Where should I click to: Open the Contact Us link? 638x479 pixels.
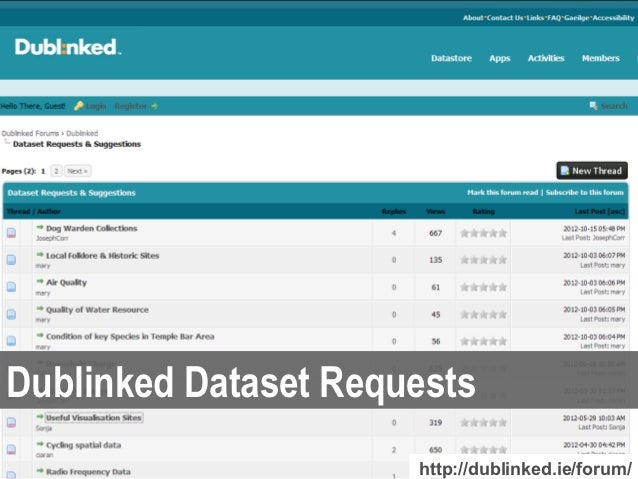[x=505, y=18]
